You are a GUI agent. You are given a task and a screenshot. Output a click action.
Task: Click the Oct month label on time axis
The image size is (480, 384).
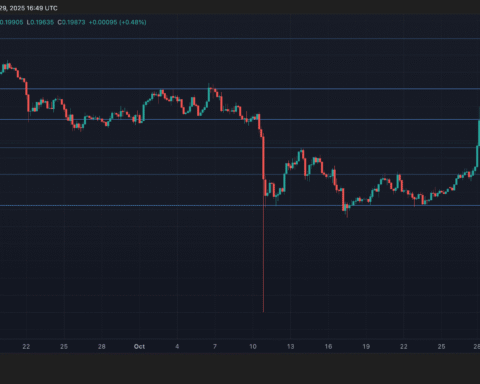click(139, 347)
